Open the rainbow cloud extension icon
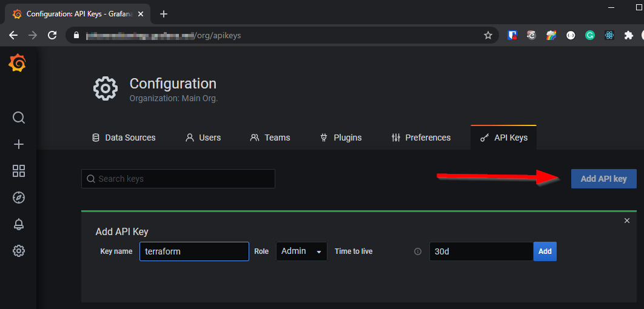This screenshot has width=644, height=309. (551, 35)
